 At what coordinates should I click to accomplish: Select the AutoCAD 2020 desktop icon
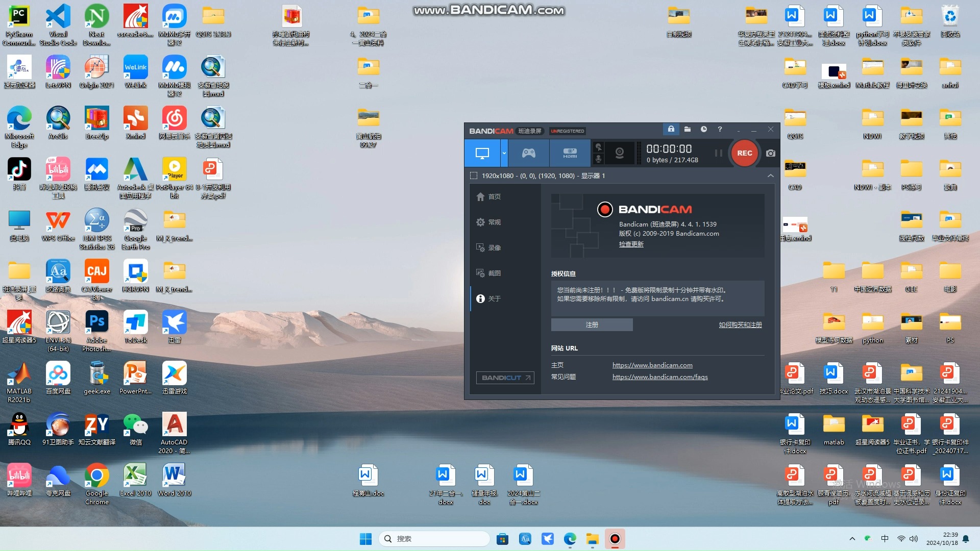pyautogui.click(x=174, y=433)
